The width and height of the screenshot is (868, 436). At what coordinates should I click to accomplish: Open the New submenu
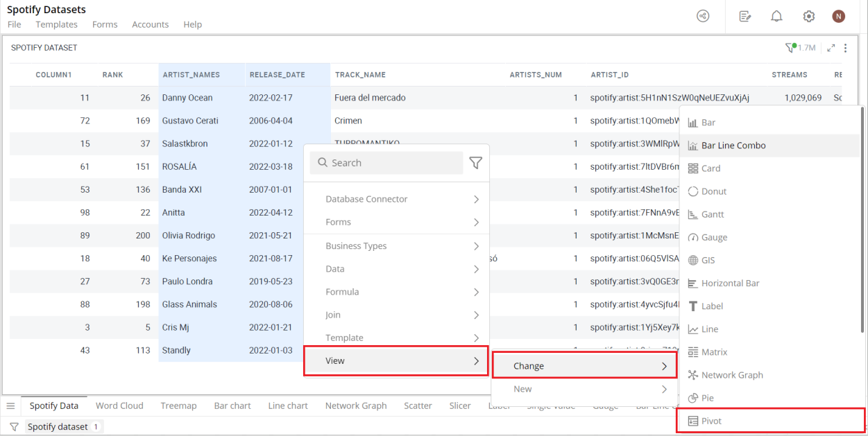click(584, 389)
